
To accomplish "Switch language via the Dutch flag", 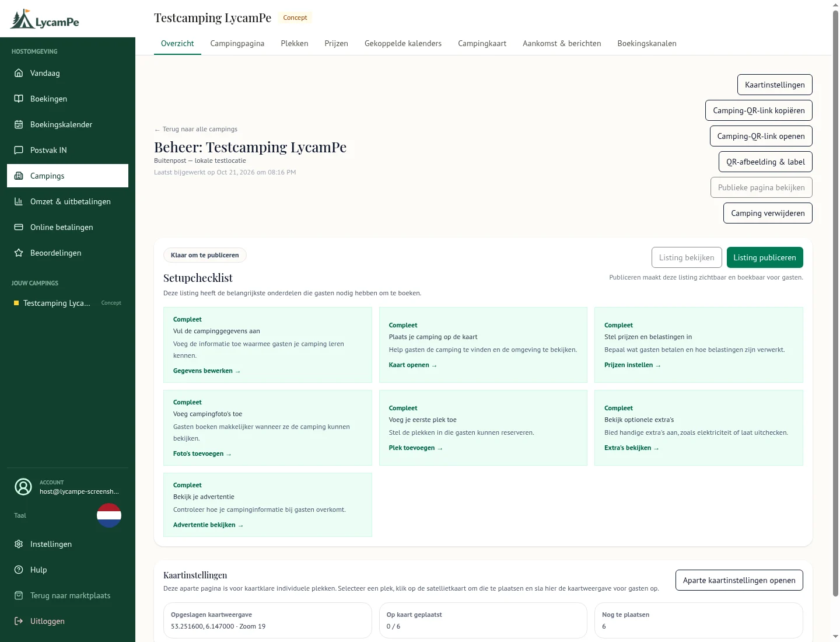I will point(109,515).
